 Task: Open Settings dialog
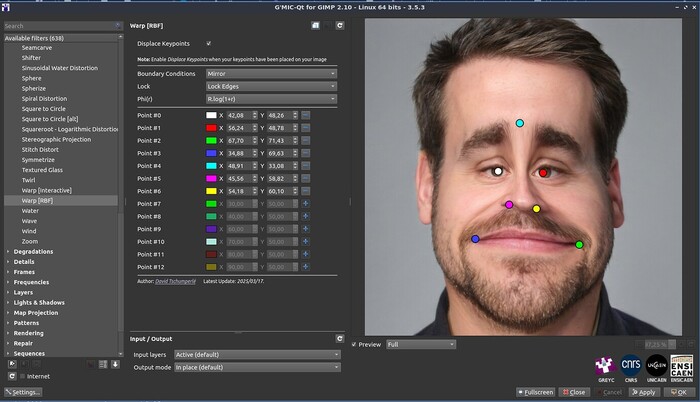click(22, 392)
